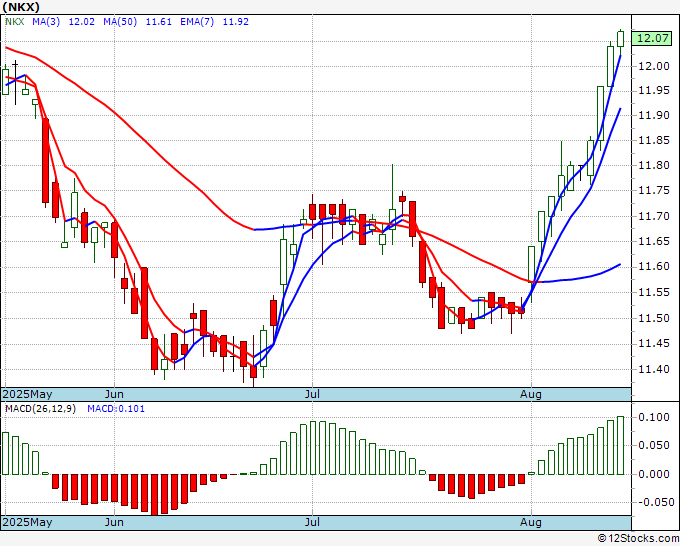Click the 11.75 price axis label
Viewport: 680px width, 546px height.
pyautogui.click(x=654, y=190)
